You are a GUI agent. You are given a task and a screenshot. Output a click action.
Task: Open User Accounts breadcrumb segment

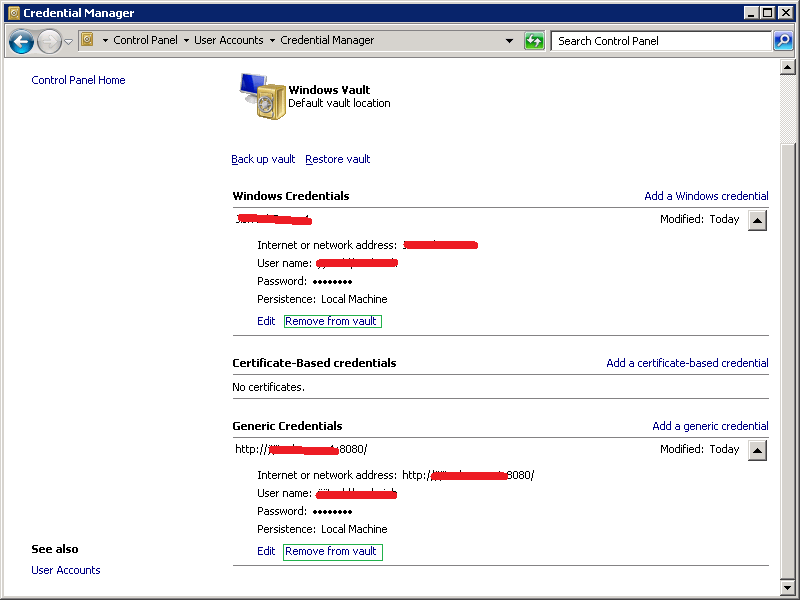[229, 40]
